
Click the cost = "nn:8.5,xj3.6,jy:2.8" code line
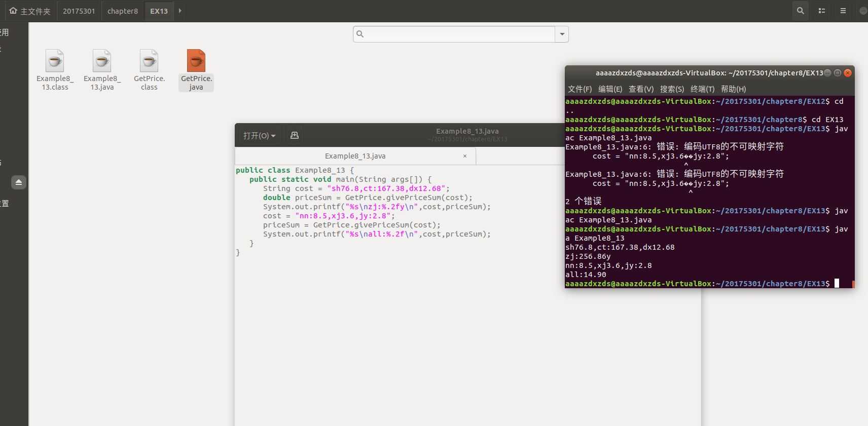(329, 216)
